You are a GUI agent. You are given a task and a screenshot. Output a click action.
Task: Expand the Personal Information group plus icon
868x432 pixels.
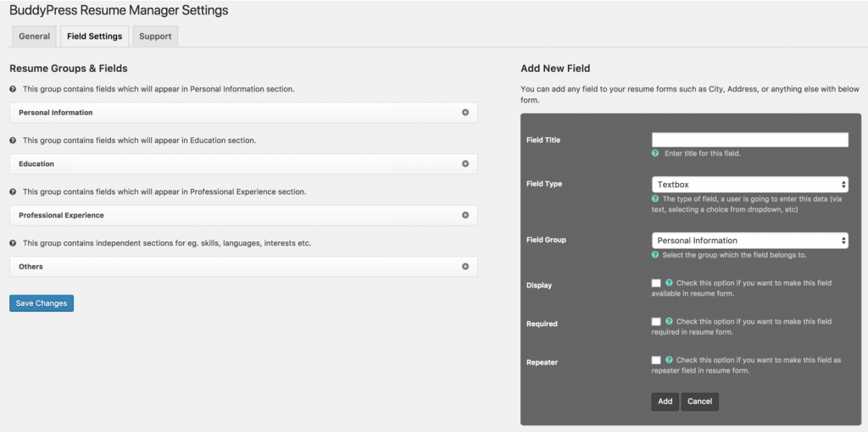465,113
